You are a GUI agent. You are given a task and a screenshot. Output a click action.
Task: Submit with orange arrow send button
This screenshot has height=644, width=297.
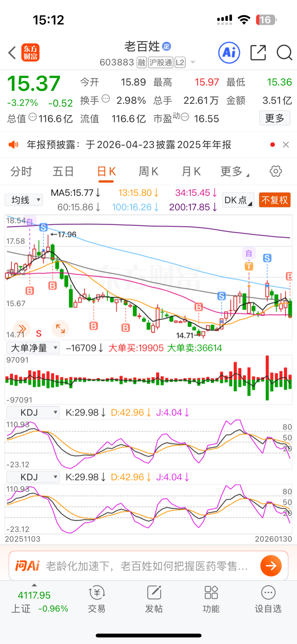(271, 566)
